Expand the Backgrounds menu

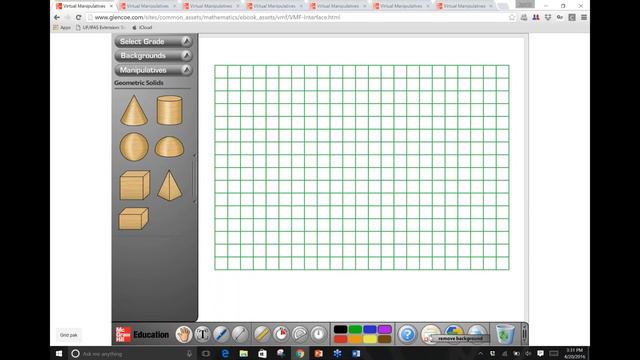(153, 56)
